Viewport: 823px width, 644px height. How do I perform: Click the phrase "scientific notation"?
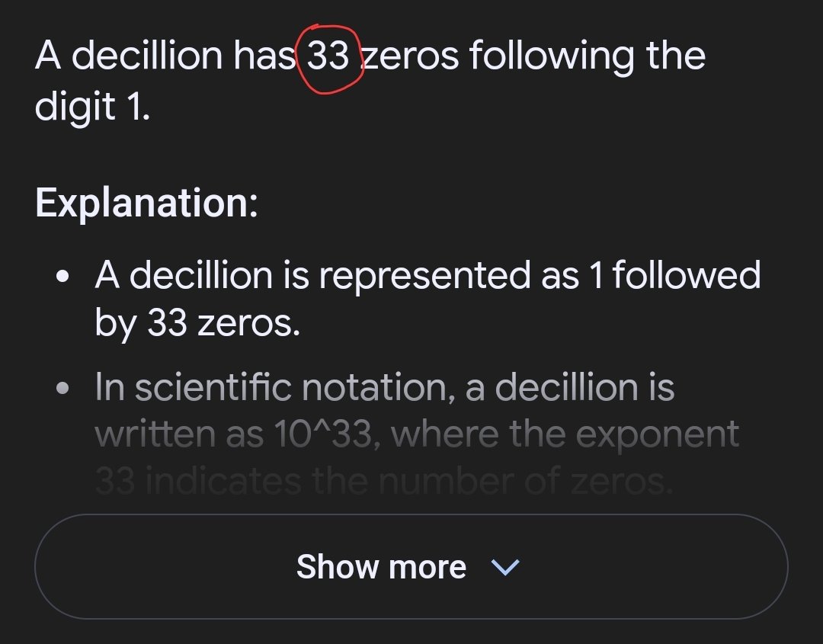(x=294, y=387)
